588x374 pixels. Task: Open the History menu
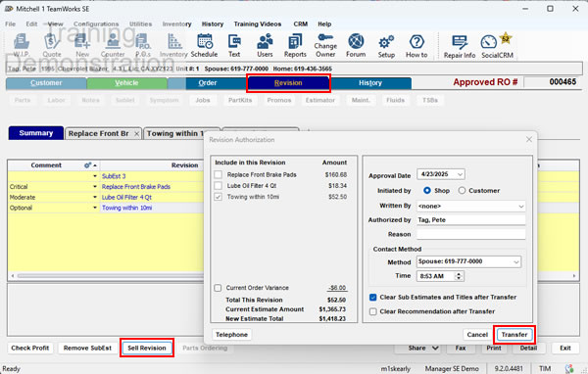tap(213, 23)
